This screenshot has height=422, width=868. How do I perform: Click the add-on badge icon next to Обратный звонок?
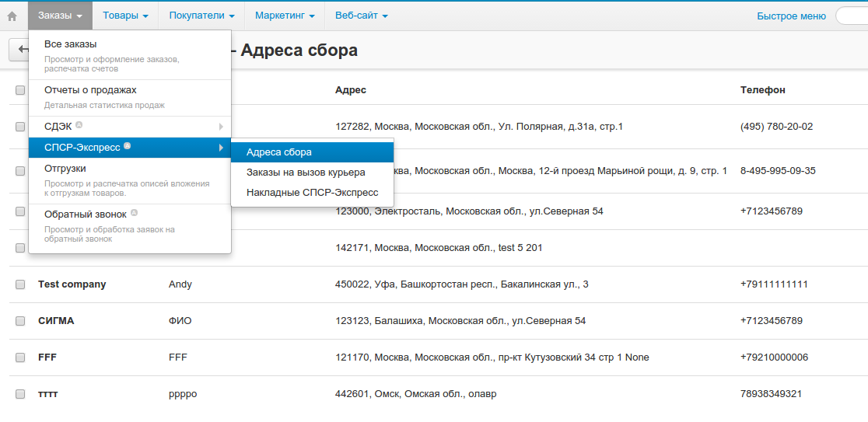(135, 213)
